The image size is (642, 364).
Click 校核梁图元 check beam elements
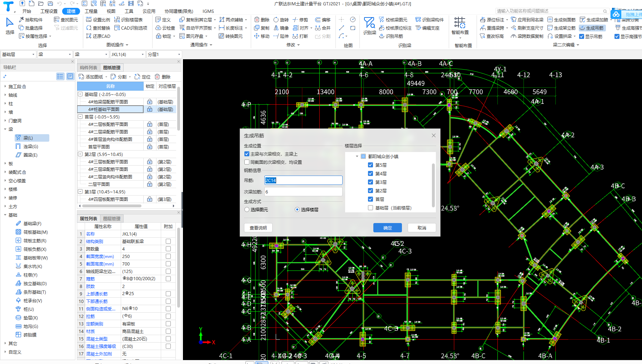(x=393, y=20)
